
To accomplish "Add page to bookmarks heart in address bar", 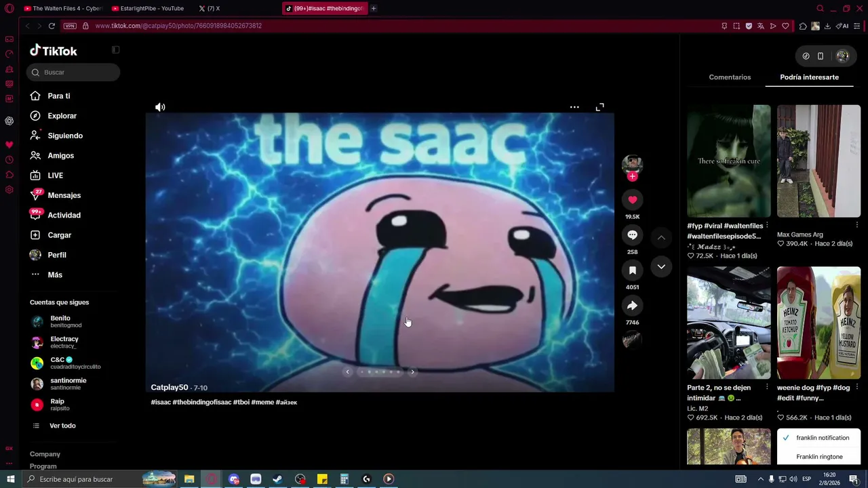I will click(x=785, y=26).
